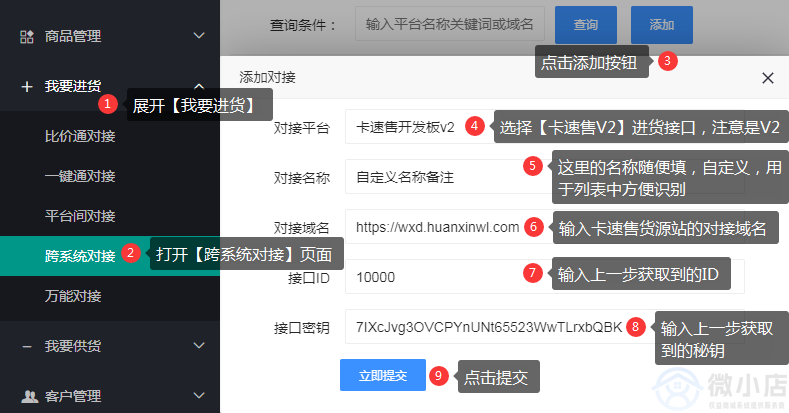Click the minus icon beside 我要供货
Screen dimensions: 789x413
[x=27, y=347]
